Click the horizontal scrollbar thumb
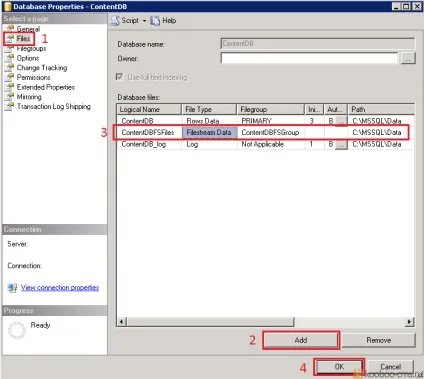424x379 pixels. (210, 322)
